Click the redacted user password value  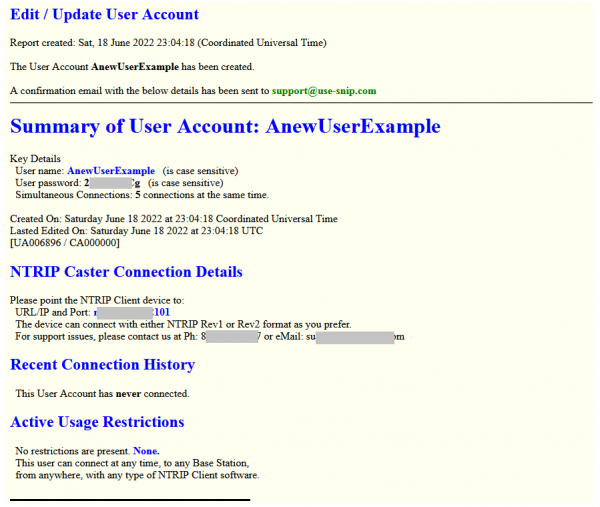click(112, 183)
